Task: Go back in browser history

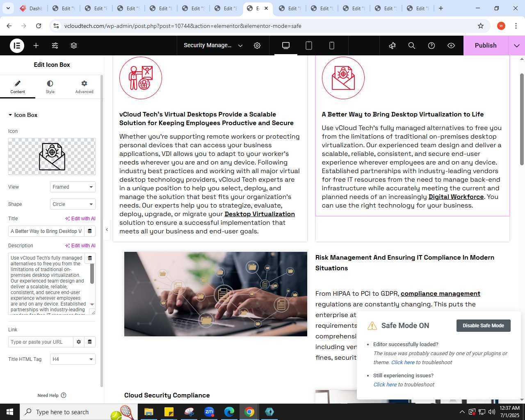Action: [x=9, y=26]
